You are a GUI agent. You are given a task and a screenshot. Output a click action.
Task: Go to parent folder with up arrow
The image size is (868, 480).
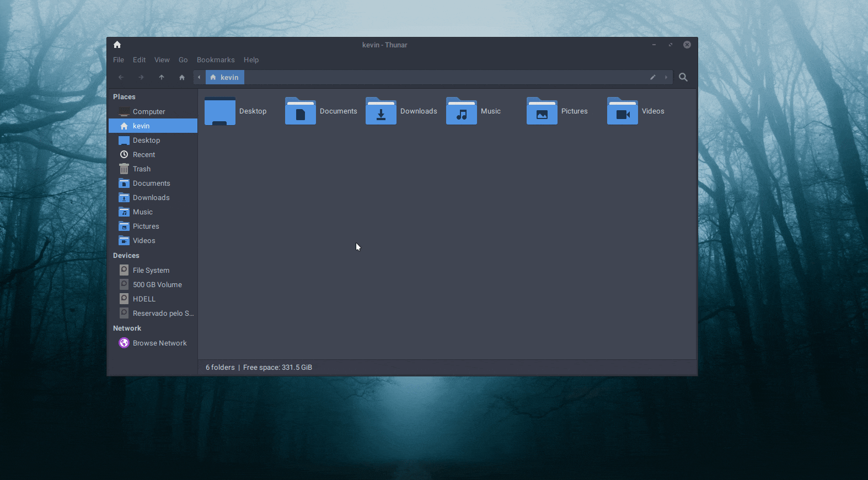click(162, 77)
